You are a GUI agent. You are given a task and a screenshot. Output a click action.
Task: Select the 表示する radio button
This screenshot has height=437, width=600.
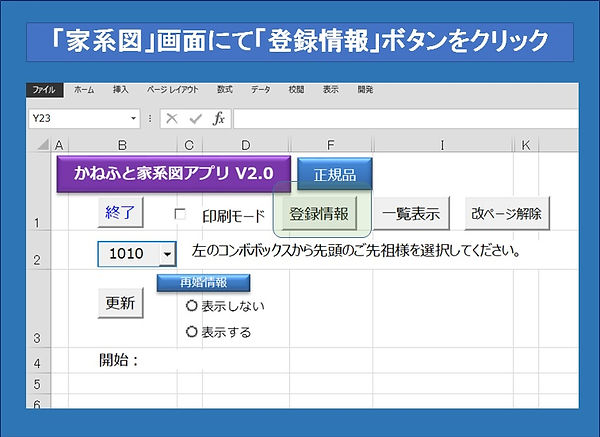click(x=191, y=331)
